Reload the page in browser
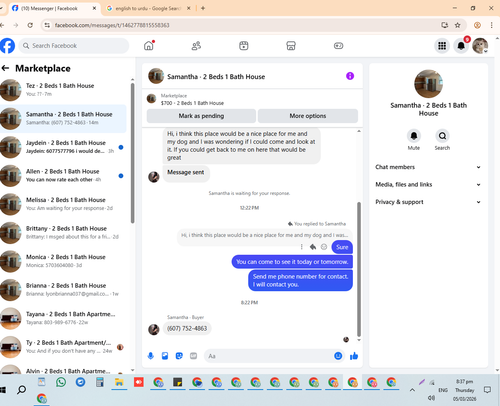 [30, 25]
